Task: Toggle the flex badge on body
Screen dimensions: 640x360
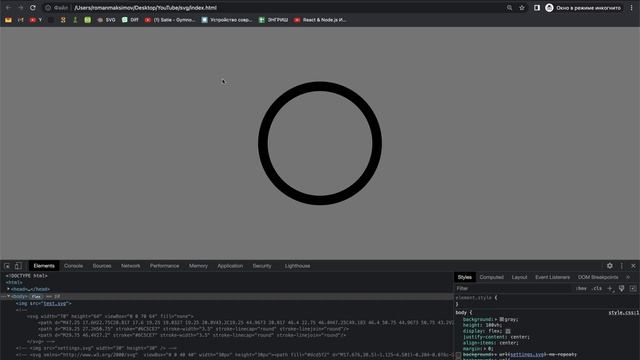Action: pos(36,296)
